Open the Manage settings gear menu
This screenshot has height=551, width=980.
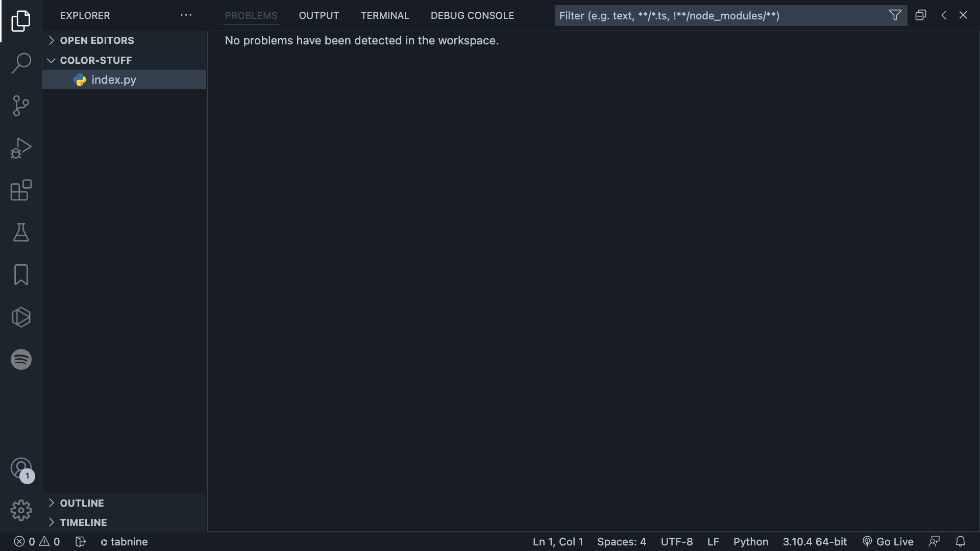pyautogui.click(x=20, y=510)
